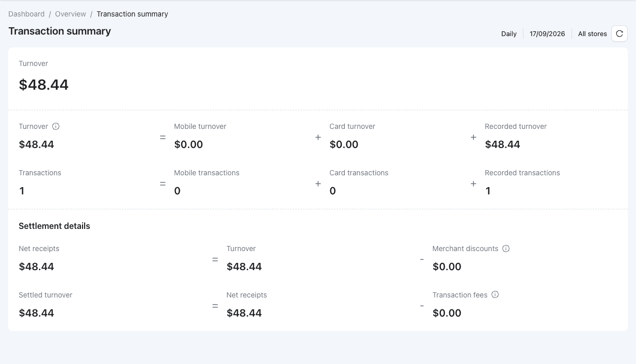636x364 pixels.
Task: Click the Mobile turnover $0.00 value
Action: (188, 144)
